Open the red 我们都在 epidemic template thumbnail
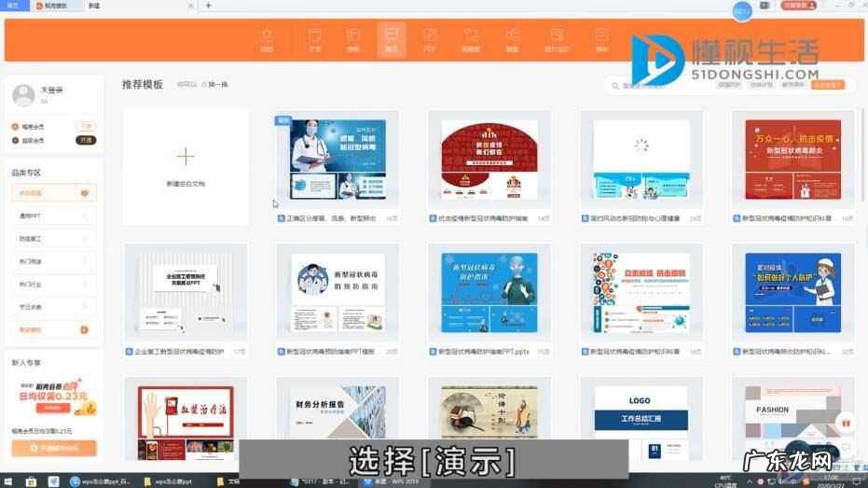Image resolution: width=868 pixels, height=488 pixels. pyautogui.click(x=489, y=160)
